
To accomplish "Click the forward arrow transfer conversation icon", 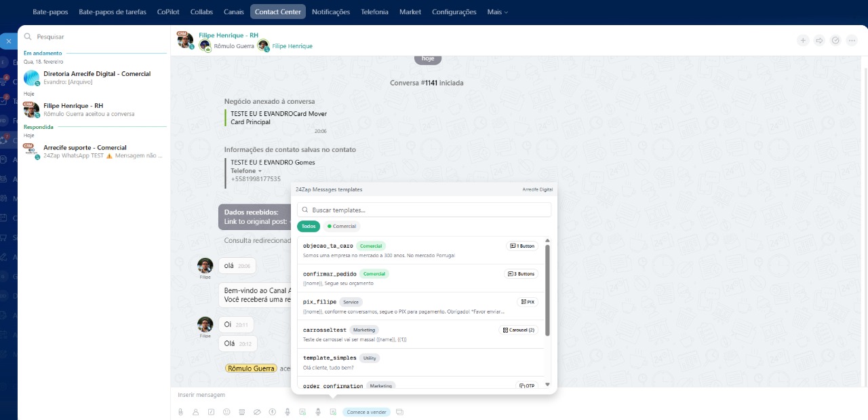I will click(x=819, y=40).
